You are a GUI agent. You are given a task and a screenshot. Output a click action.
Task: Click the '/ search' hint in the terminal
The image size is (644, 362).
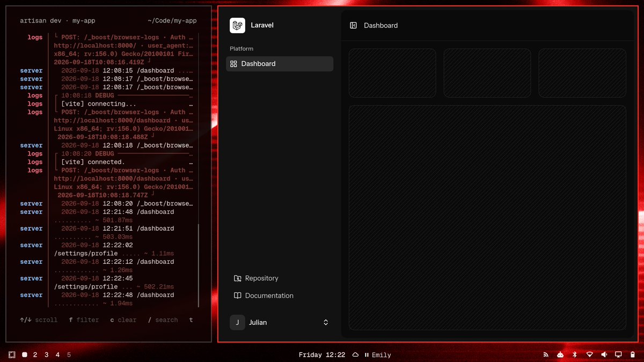[x=163, y=320]
